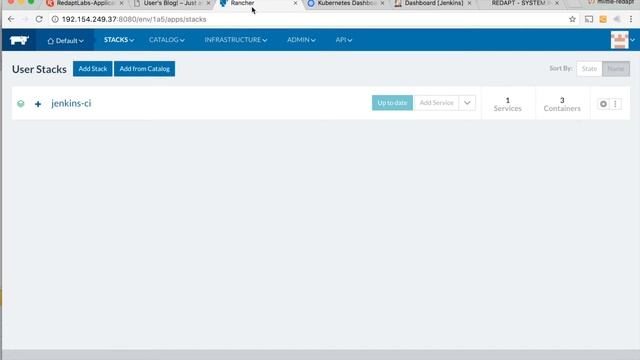Close the User's Blog tab
The width and height of the screenshot is (640, 360).
pos(208,3)
